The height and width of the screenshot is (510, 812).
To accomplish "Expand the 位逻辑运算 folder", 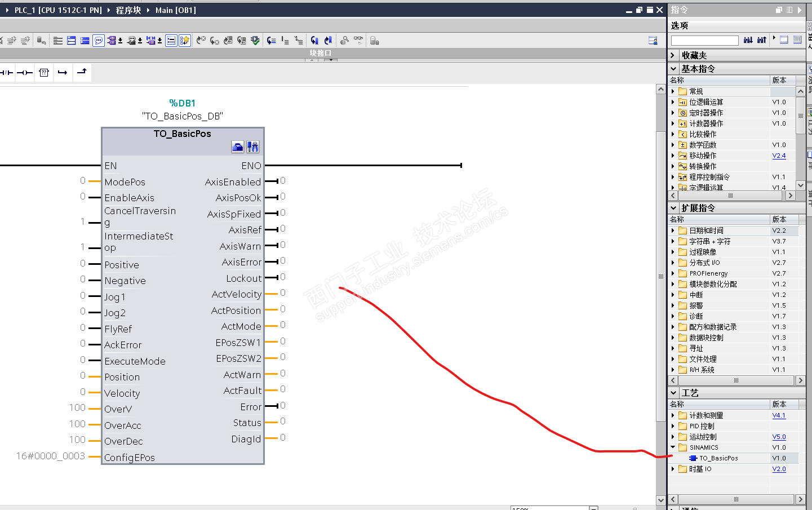I will tap(673, 102).
